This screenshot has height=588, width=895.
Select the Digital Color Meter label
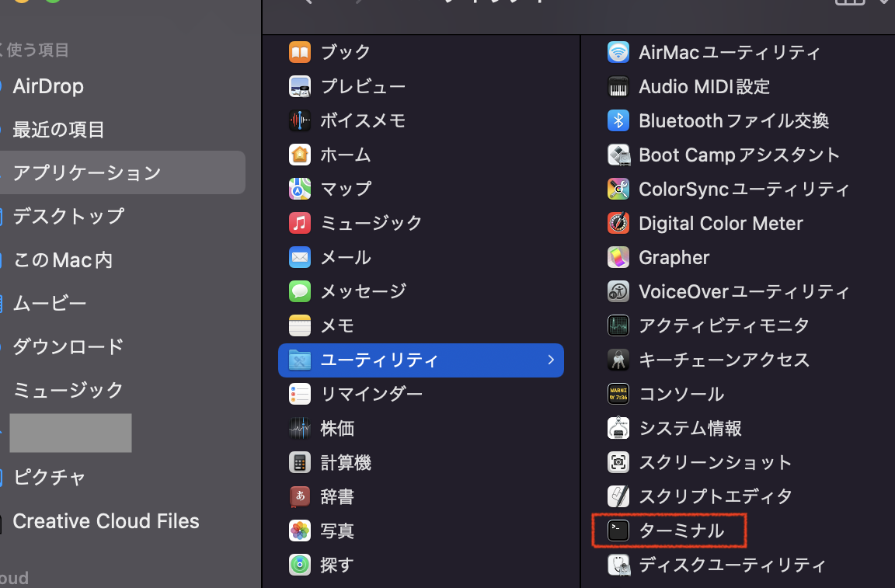click(721, 223)
